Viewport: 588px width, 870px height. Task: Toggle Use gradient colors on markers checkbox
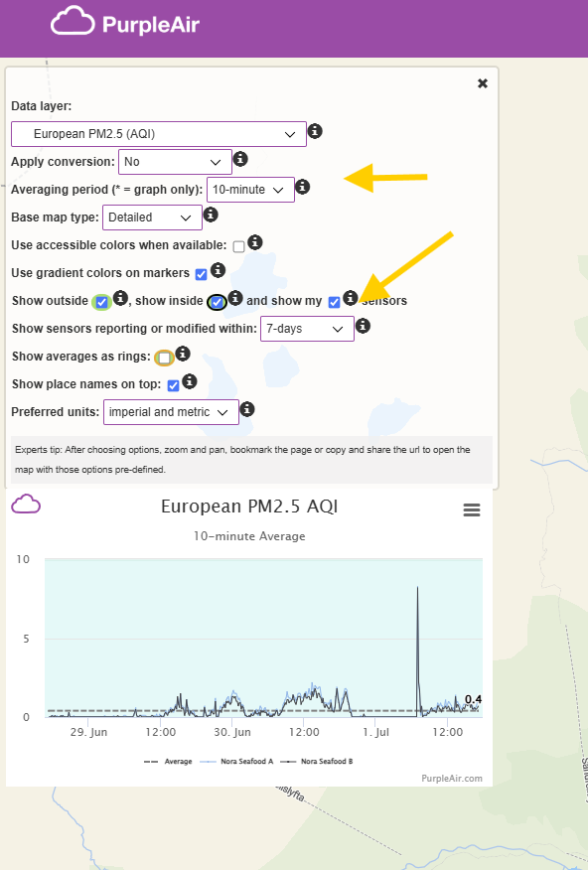(202, 275)
